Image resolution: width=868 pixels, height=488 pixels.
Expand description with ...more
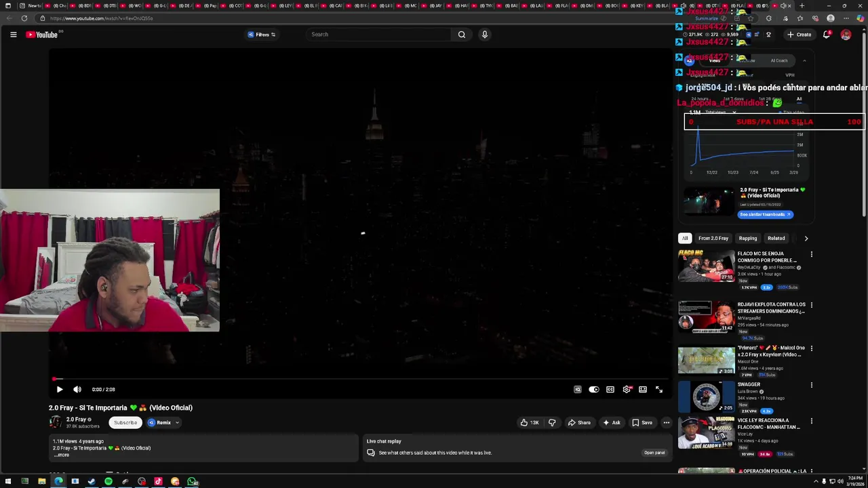click(x=61, y=455)
